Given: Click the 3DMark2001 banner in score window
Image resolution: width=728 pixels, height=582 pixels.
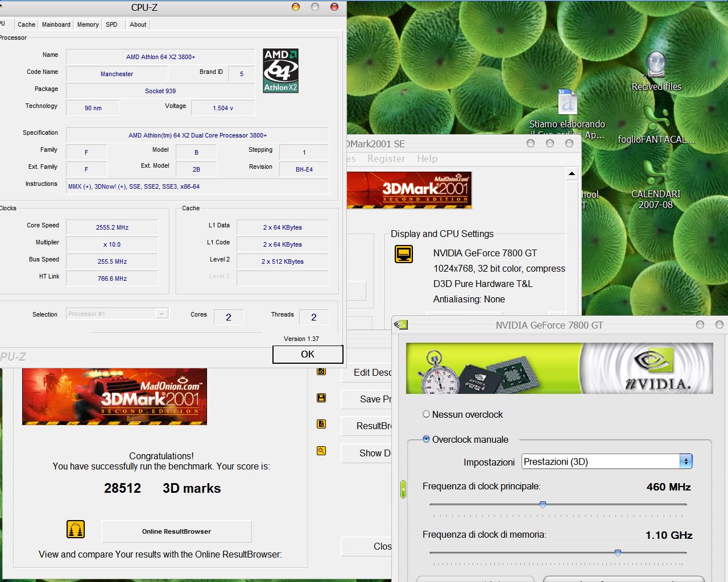Looking at the screenshot, I should [114, 396].
